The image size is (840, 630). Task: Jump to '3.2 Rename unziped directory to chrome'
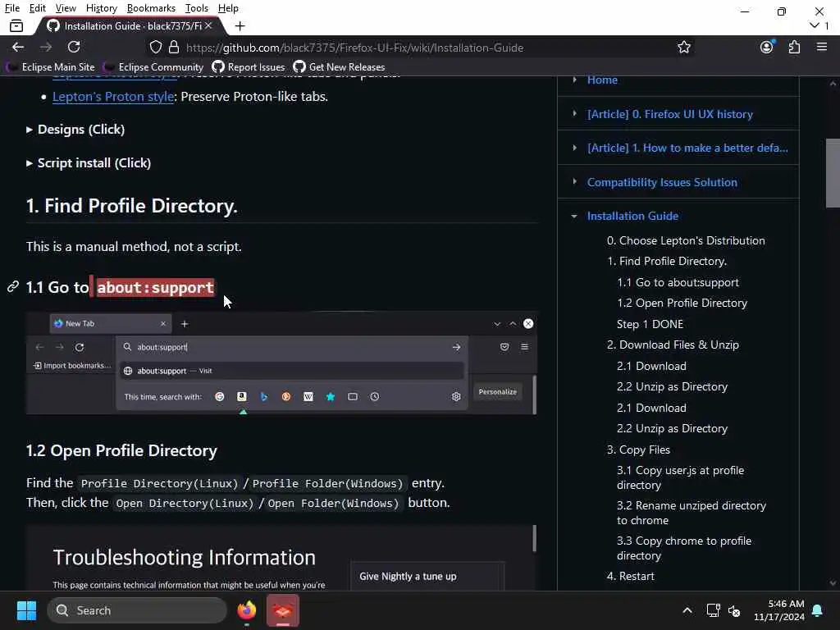click(x=691, y=513)
